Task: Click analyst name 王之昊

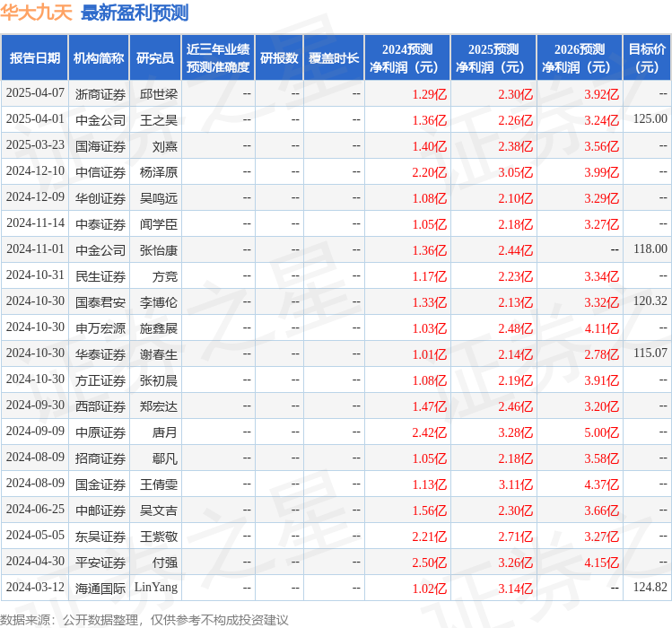Action: pos(159,120)
